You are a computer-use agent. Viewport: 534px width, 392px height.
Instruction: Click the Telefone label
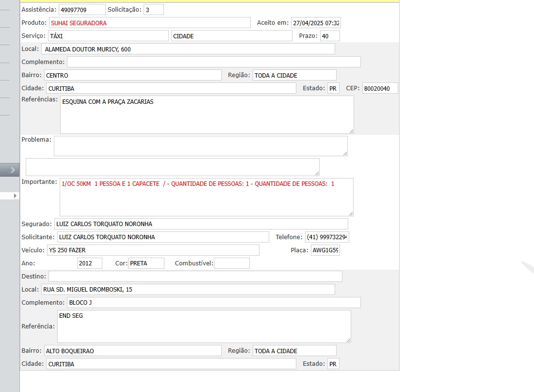point(289,237)
